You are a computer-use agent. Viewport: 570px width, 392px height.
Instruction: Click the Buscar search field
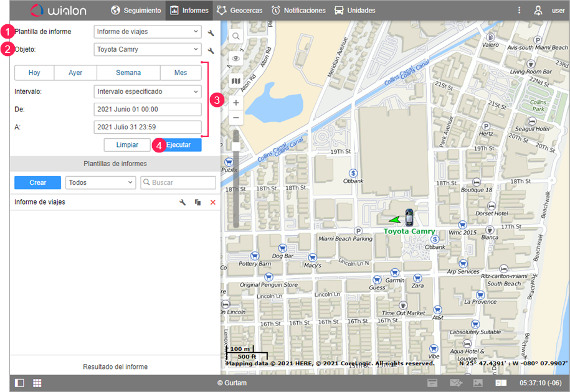(x=178, y=182)
